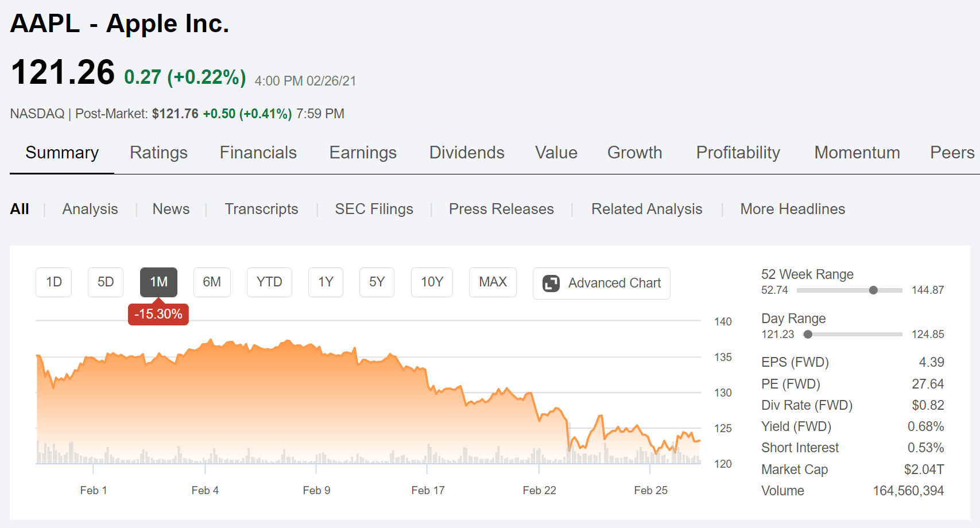980x528 pixels.
Task: Click the 52 Week Range slider marker
Action: (873, 290)
